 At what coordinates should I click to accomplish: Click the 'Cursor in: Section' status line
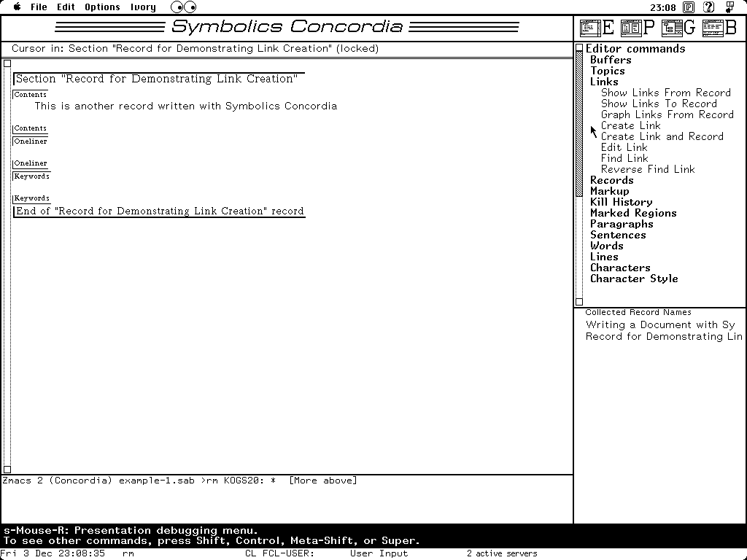tap(195, 49)
